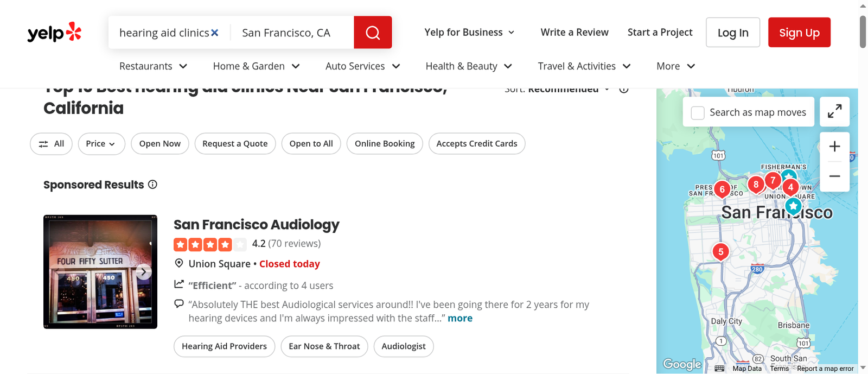Image resolution: width=868 pixels, height=374 pixels.
Task: Open Start a Project
Action: pos(660,33)
